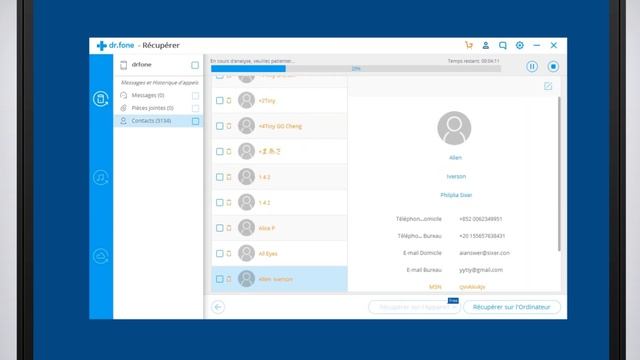Click the avatar of +2Tiny contact

247,100
